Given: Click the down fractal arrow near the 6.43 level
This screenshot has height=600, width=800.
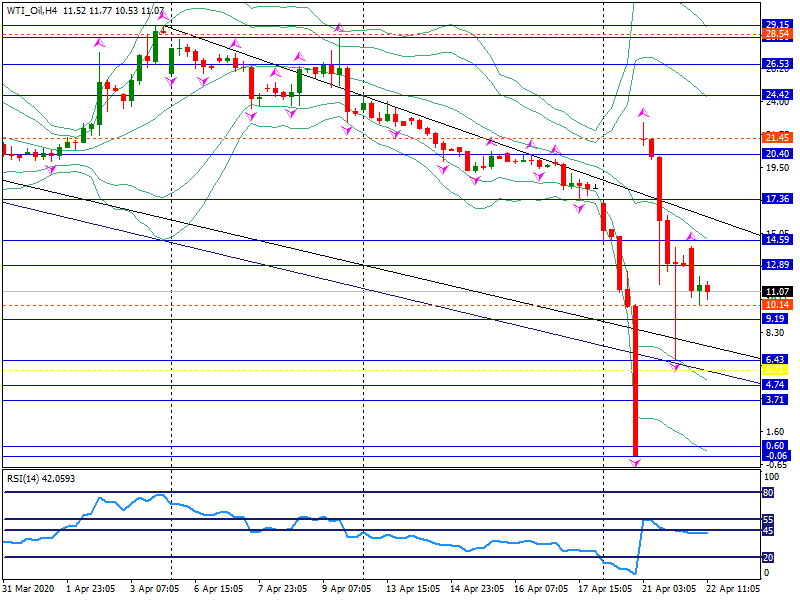Looking at the screenshot, I should [x=675, y=367].
